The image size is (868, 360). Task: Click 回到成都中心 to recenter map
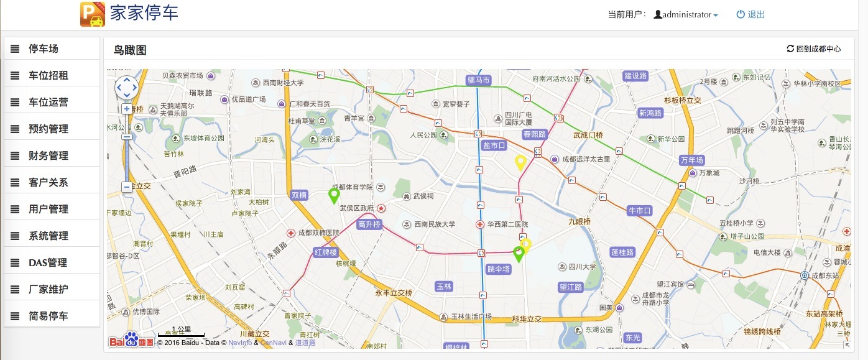(814, 49)
